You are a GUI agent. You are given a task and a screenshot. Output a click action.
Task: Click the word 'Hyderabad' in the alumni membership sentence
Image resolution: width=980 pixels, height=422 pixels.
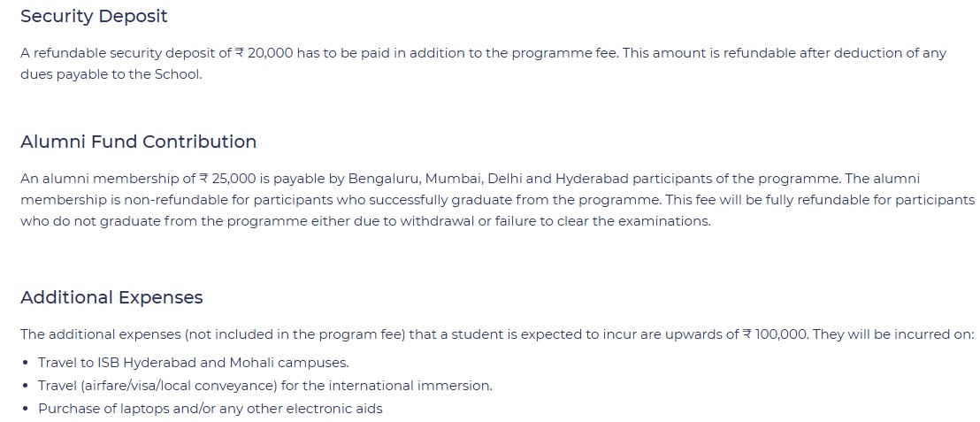593,179
